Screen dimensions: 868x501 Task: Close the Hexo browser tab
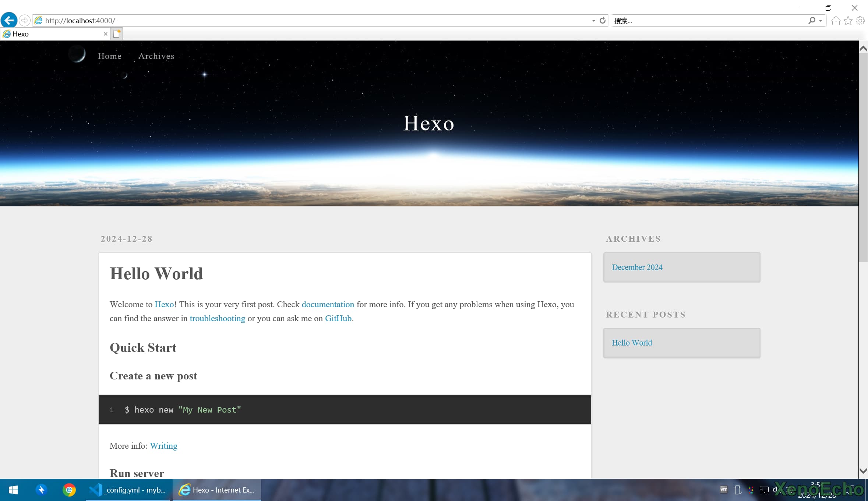point(106,34)
